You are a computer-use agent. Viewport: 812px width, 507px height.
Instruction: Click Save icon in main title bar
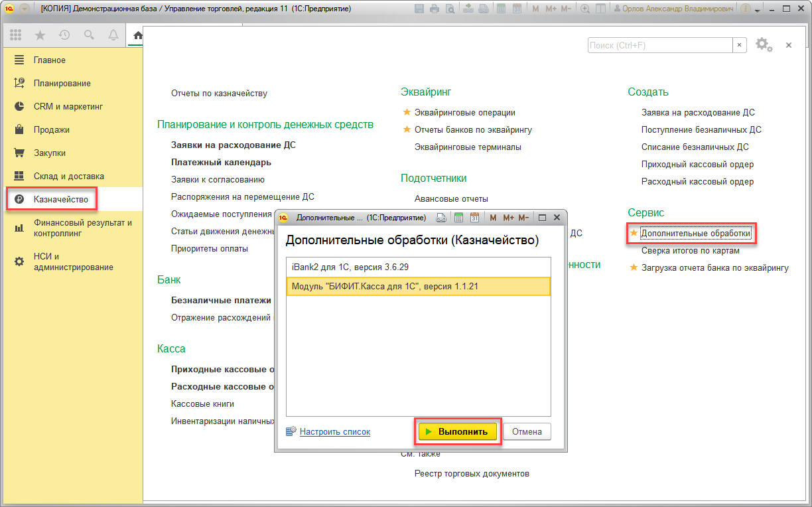point(419,9)
